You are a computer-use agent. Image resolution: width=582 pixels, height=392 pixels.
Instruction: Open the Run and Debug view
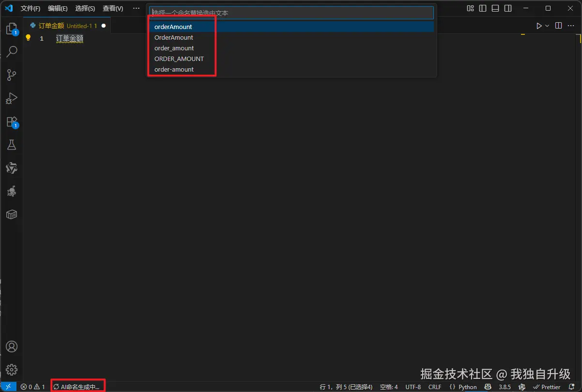11,98
